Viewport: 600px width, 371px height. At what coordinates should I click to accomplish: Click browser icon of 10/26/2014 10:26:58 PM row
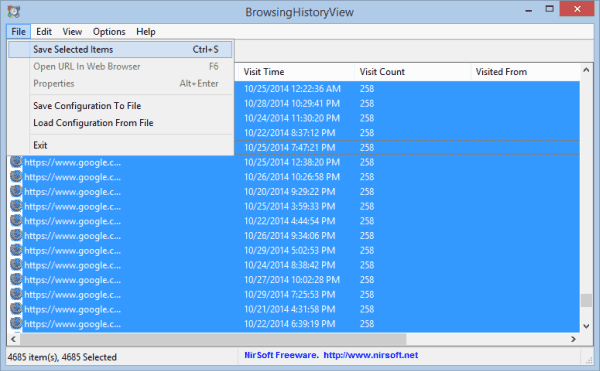[x=16, y=177]
